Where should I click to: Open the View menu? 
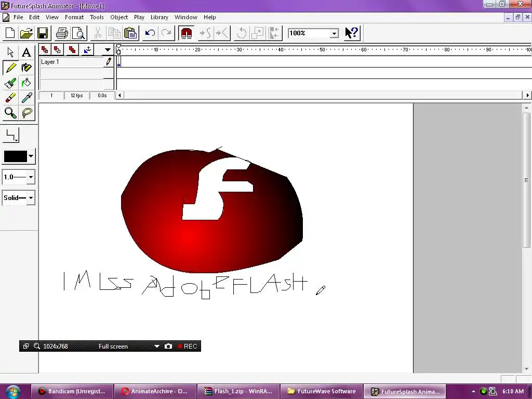pyautogui.click(x=52, y=17)
